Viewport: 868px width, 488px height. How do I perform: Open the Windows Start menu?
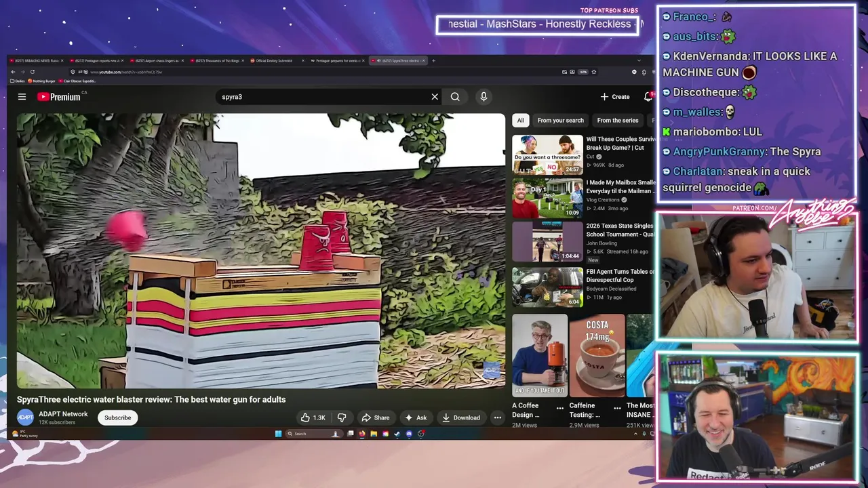[278, 434]
